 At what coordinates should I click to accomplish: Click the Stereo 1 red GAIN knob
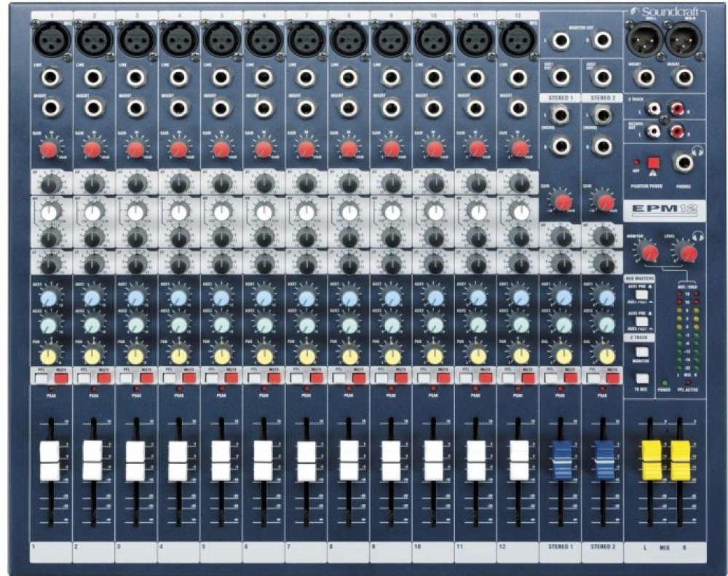coord(561,202)
